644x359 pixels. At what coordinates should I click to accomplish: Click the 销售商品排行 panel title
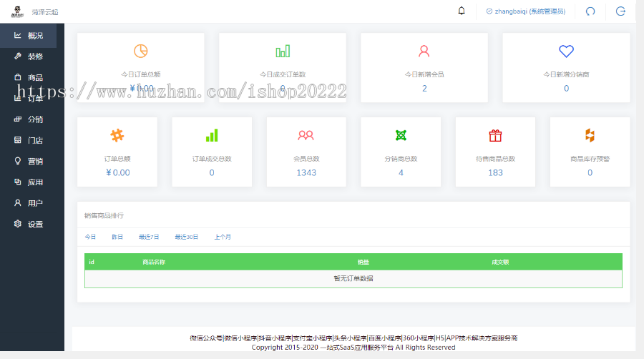coord(104,215)
